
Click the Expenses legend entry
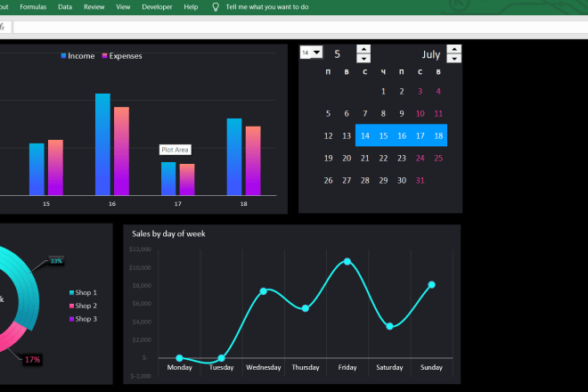coord(122,56)
